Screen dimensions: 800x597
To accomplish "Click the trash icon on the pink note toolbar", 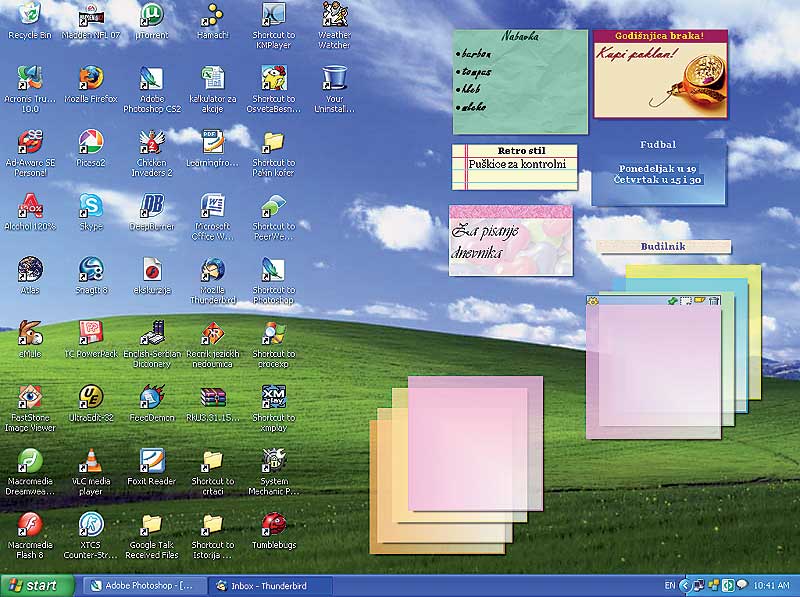I will pos(714,301).
